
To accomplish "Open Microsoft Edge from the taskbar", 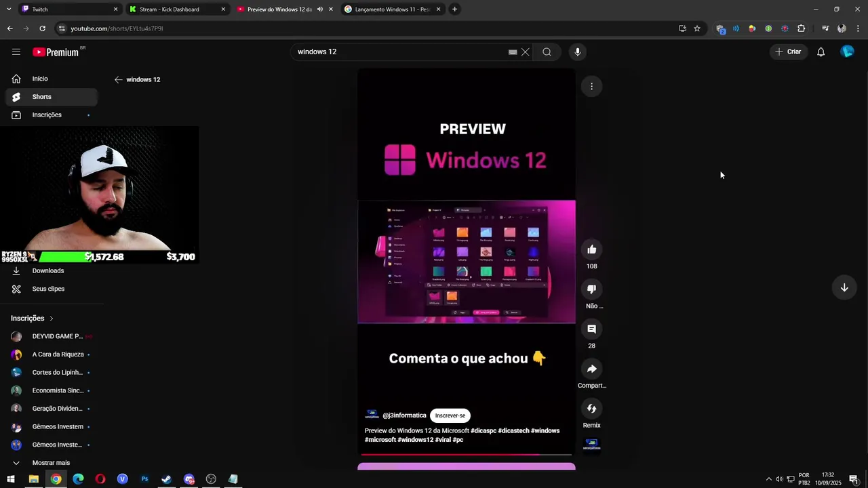I will pos(78,479).
